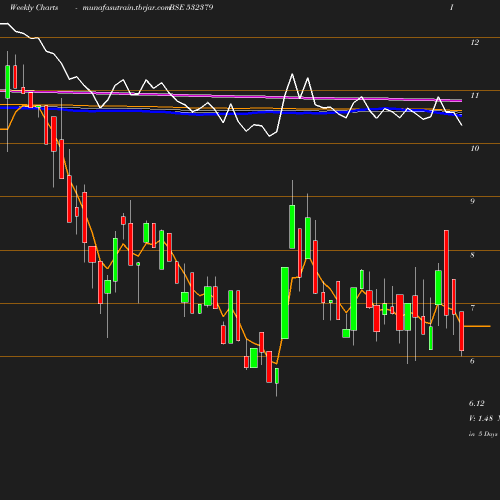Click the price axis label 8

(472, 255)
